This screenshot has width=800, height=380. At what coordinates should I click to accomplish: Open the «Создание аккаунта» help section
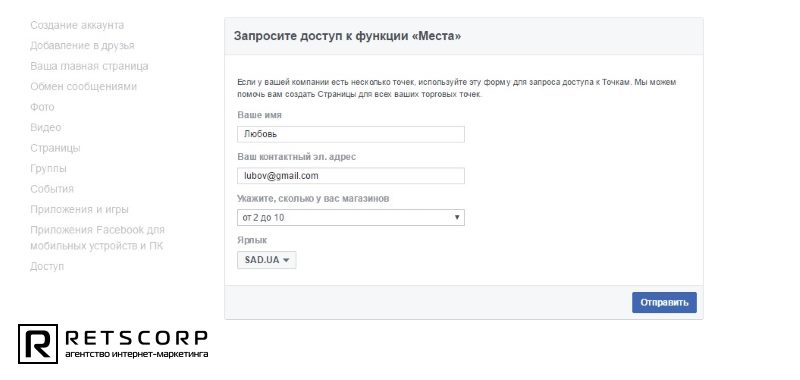[77, 25]
